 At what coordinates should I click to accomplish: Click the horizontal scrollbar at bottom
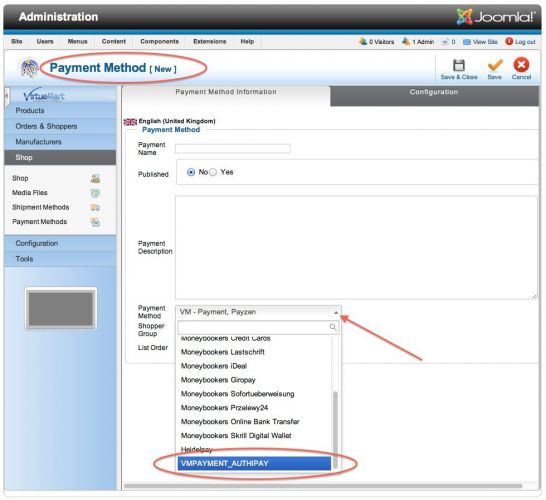click(323, 486)
